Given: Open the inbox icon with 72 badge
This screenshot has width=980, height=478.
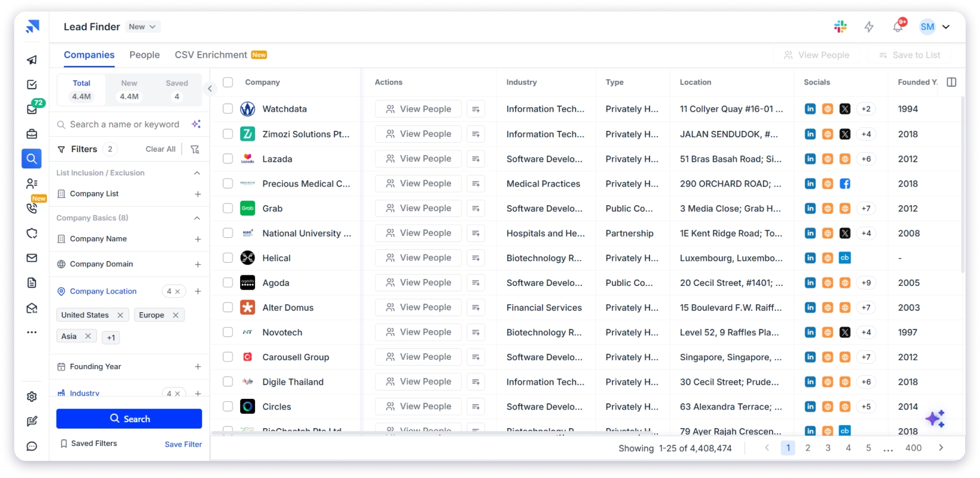Looking at the screenshot, I should [32, 109].
